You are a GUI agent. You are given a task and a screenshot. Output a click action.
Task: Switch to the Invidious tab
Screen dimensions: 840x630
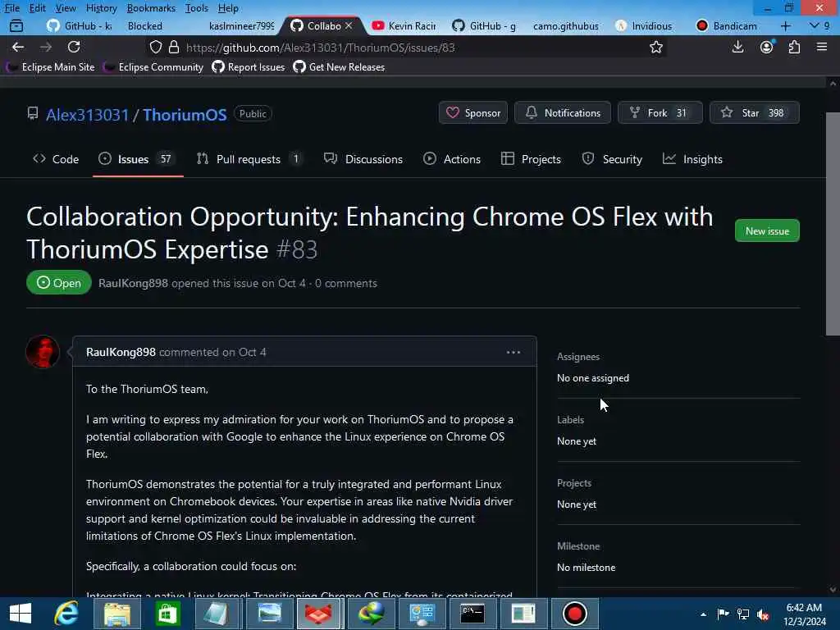[x=645, y=25]
